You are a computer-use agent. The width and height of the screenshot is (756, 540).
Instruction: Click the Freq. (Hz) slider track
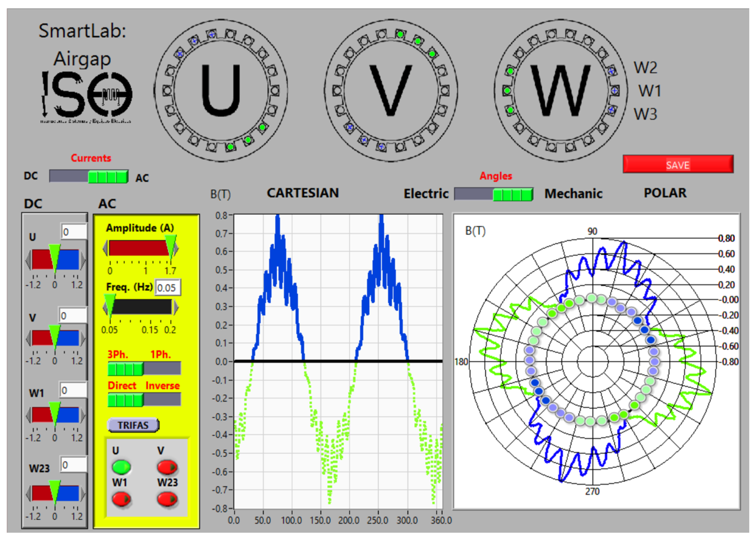(141, 307)
